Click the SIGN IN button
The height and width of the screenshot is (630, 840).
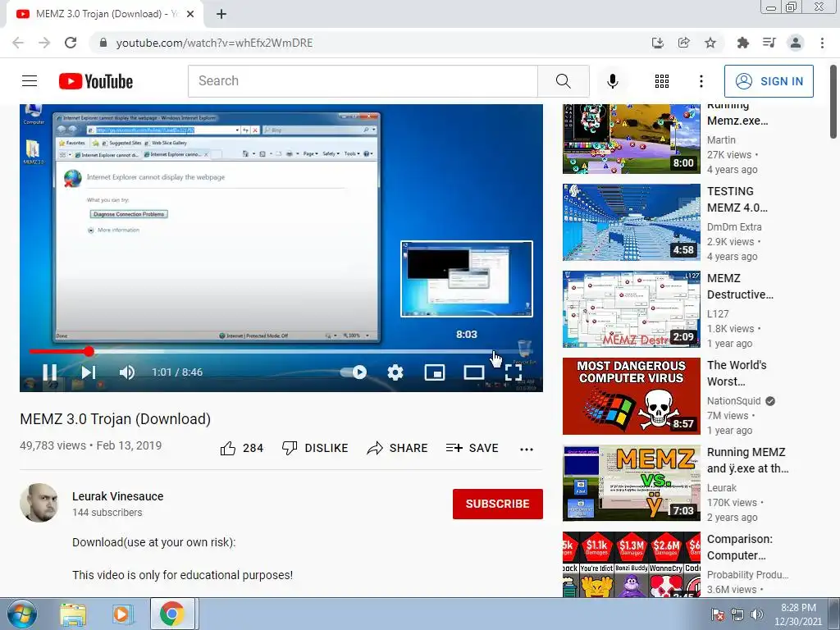pyautogui.click(x=769, y=81)
